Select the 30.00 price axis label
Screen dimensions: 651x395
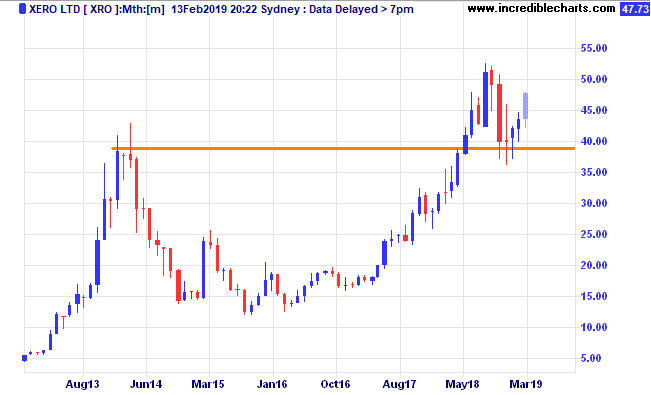[x=594, y=203]
